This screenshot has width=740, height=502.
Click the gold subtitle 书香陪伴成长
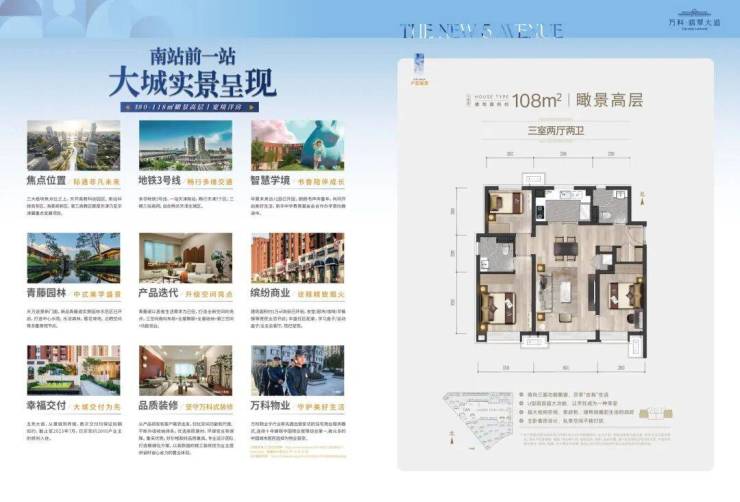click(x=321, y=182)
